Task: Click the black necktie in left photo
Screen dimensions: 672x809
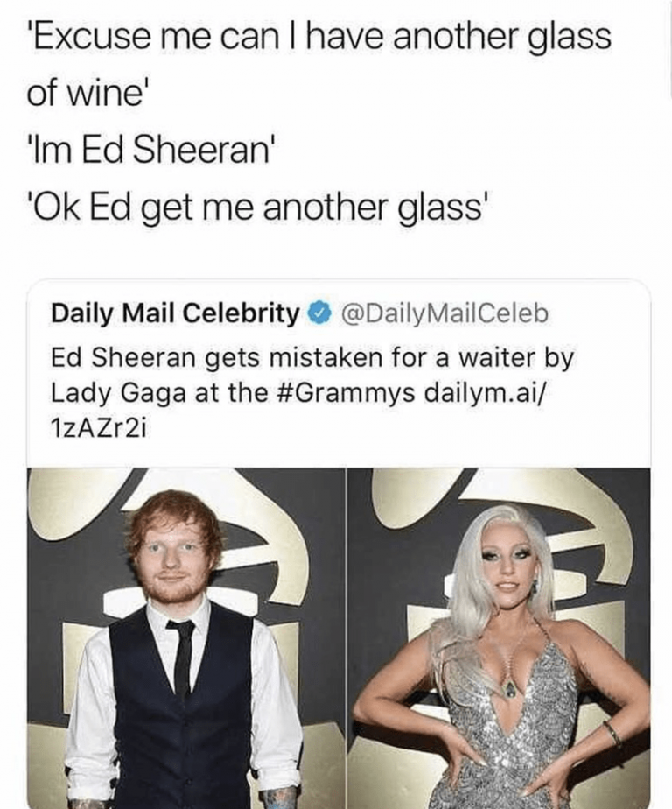Action: [x=181, y=659]
